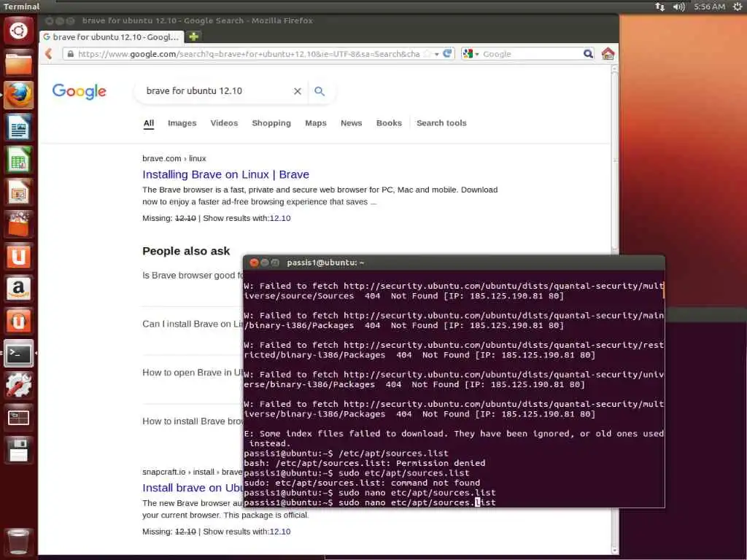
Task: Select the All results tab
Action: click(x=149, y=122)
